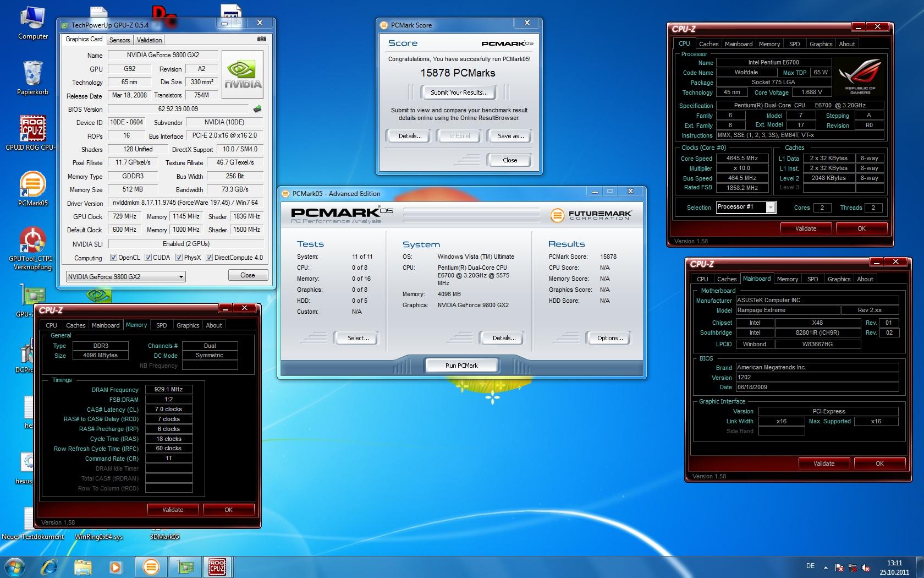This screenshot has width=924, height=578.
Task: Click the network tray icon
Action: [x=853, y=568]
